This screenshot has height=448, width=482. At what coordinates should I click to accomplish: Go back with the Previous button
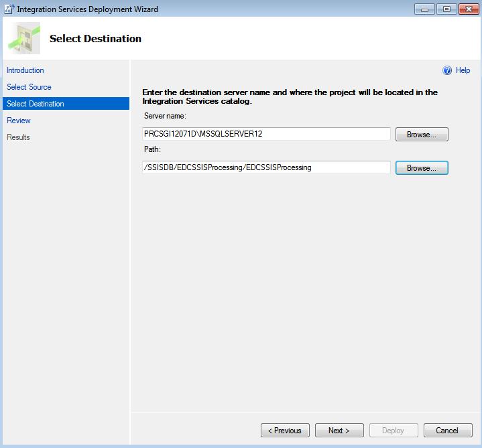click(x=285, y=431)
